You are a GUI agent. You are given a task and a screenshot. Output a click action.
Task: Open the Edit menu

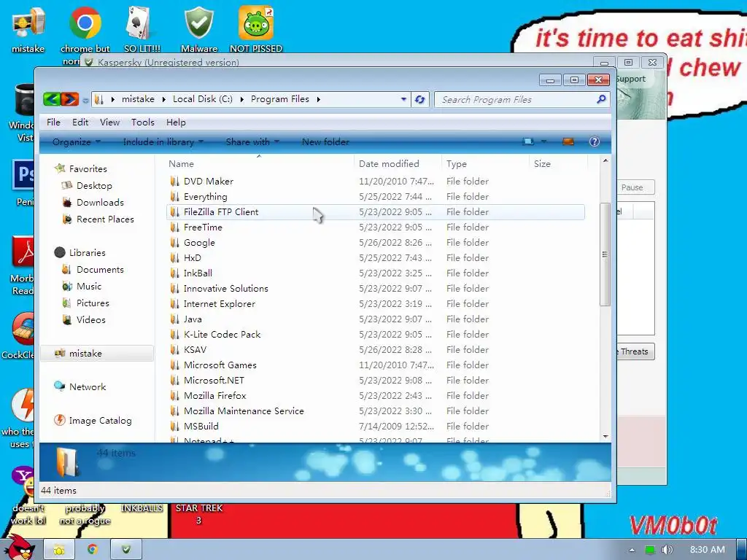click(80, 122)
